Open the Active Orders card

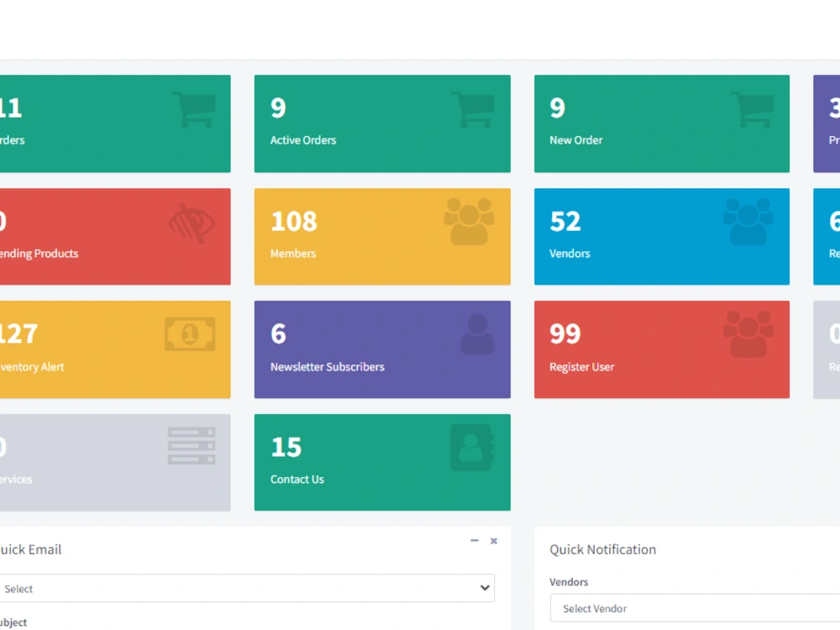point(382,123)
